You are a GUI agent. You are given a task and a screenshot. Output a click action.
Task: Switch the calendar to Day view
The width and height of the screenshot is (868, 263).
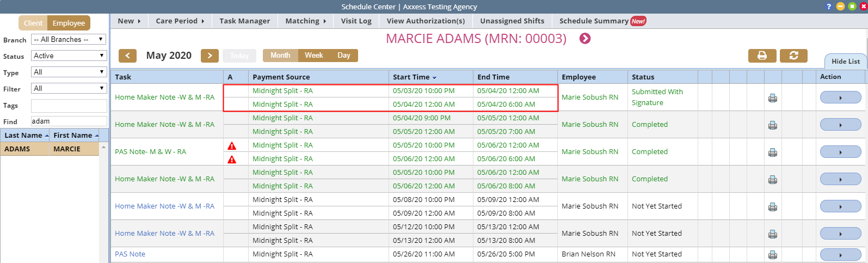coord(343,56)
